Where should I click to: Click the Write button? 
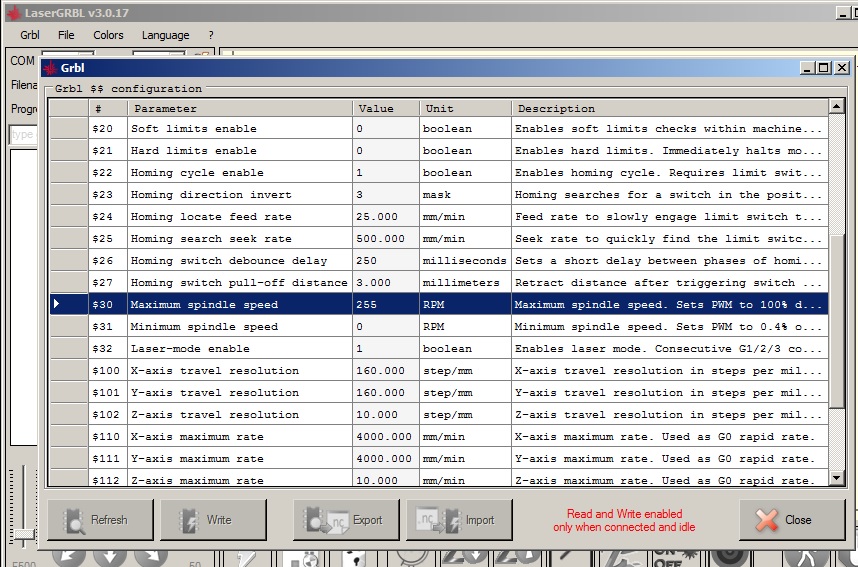coord(213,519)
